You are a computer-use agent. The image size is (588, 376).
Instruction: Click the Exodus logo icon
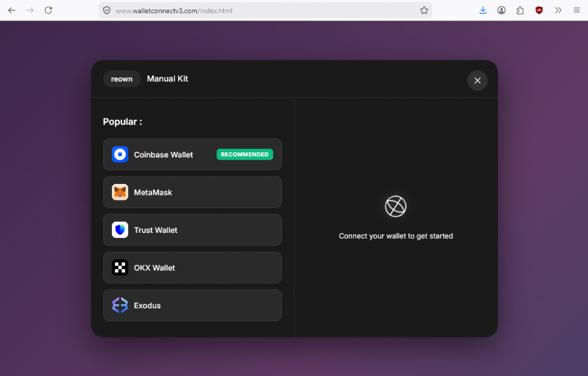coord(119,305)
